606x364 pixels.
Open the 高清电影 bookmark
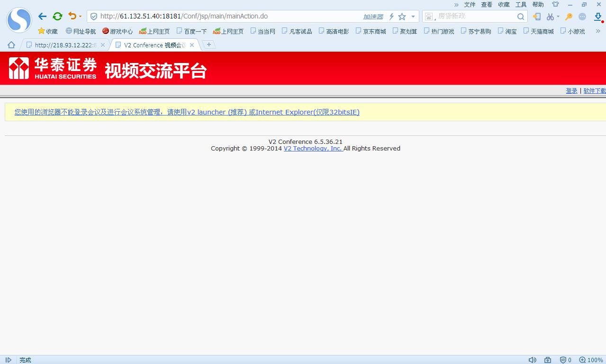pos(334,31)
